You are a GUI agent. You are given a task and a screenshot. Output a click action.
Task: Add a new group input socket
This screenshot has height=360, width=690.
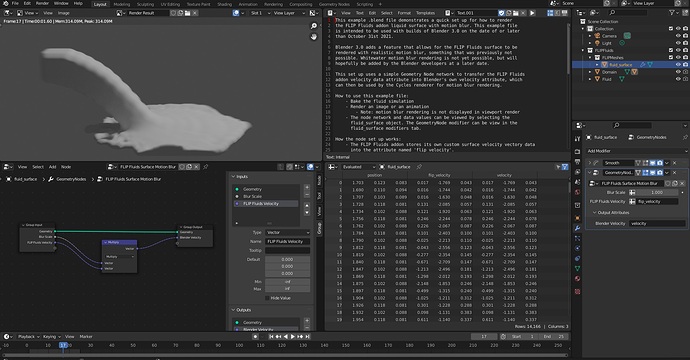click(307, 187)
